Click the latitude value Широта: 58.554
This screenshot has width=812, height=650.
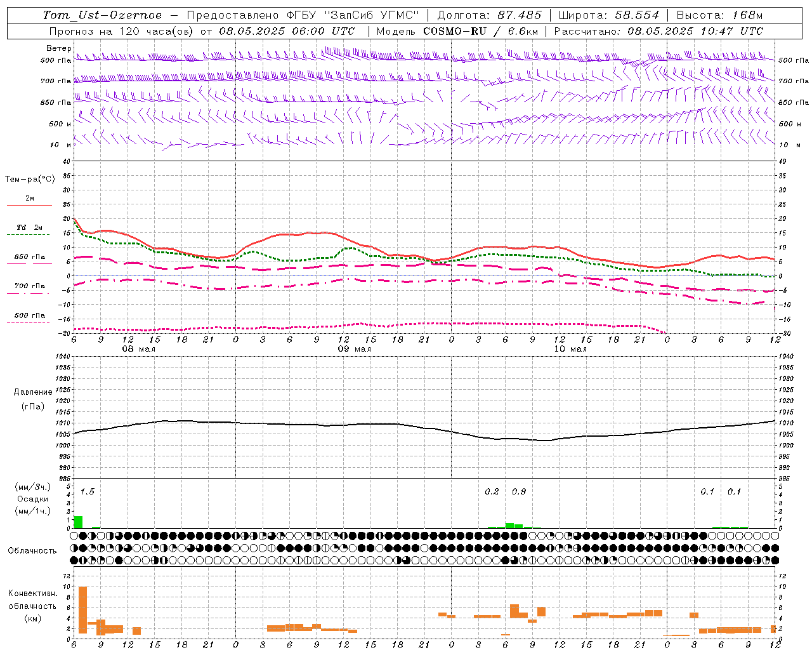click(x=608, y=15)
